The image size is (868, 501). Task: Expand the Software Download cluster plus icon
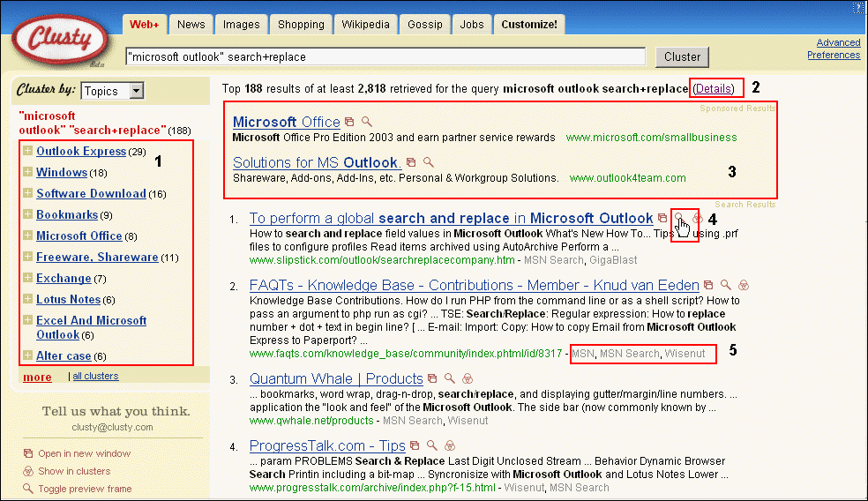click(x=28, y=194)
